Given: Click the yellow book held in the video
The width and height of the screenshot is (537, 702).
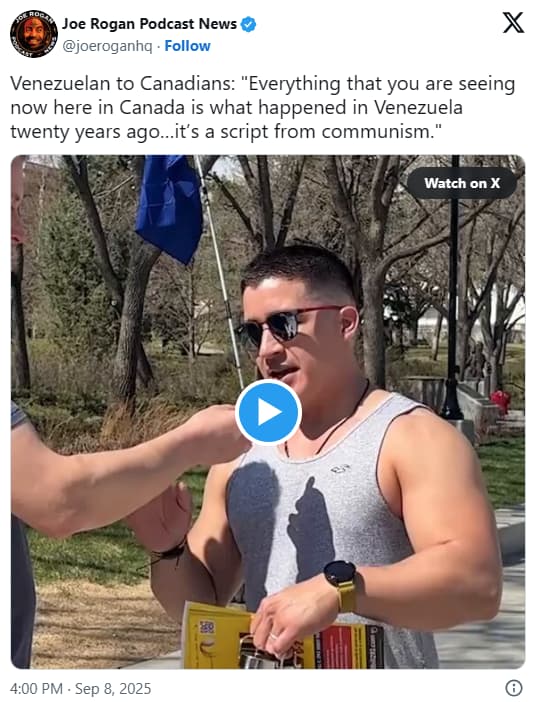Looking at the screenshot, I should click(x=282, y=636).
